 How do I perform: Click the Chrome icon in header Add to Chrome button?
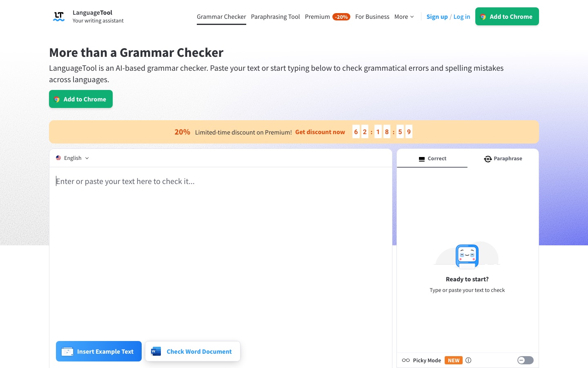(x=483, y=17)
